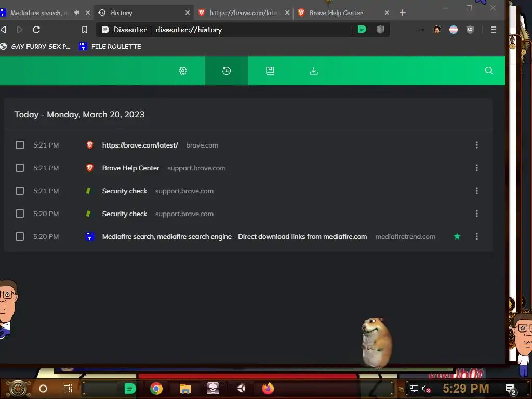Open the https://brave.com/latest/ history link
This screenshot has height=399, width=532.
click(140, 145)
